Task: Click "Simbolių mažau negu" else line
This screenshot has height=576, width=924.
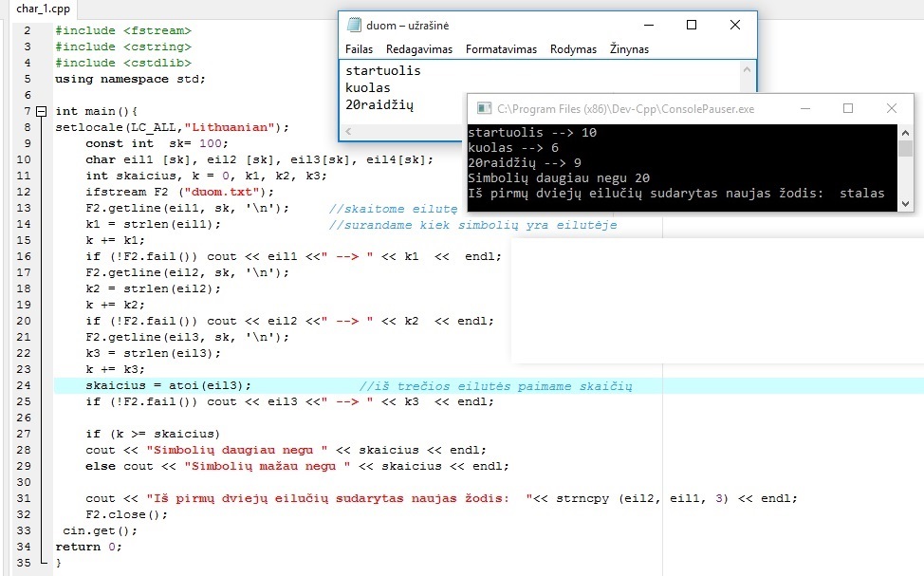Action: 297,466
